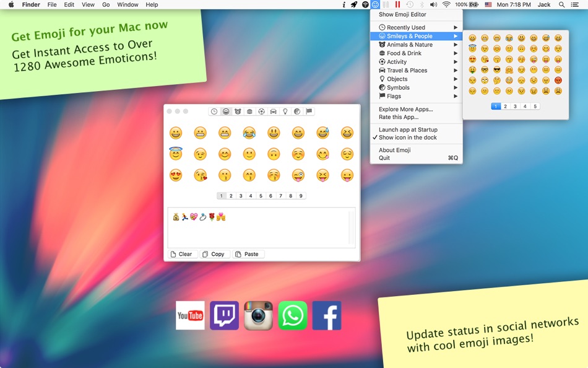Select the Activity soccer ball tab in editor toolbar

(x=261, y=112)
